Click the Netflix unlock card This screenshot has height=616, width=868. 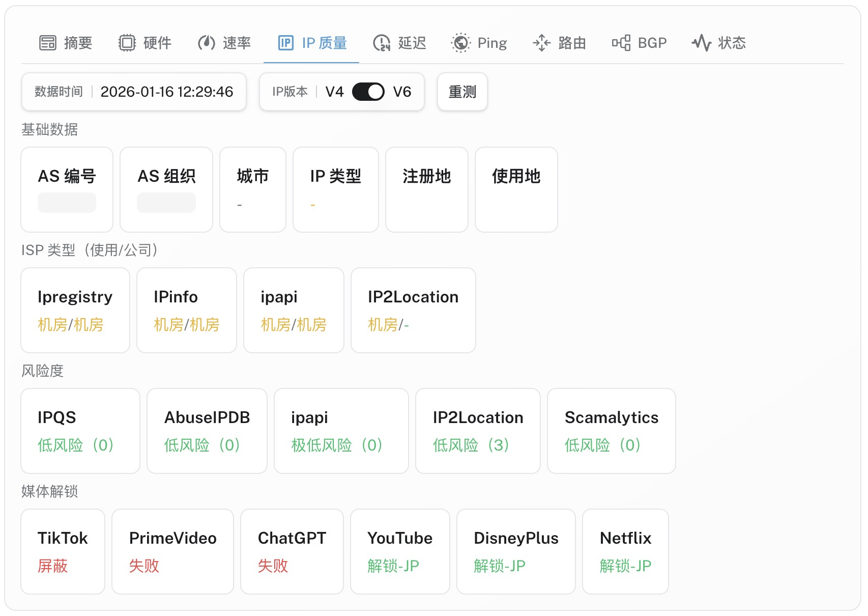point(625,551)
